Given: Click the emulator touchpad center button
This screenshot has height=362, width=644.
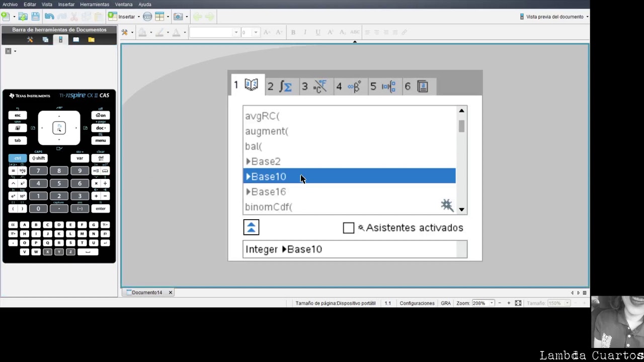Looking at the screenshot, I should click(x=59, y=128).
